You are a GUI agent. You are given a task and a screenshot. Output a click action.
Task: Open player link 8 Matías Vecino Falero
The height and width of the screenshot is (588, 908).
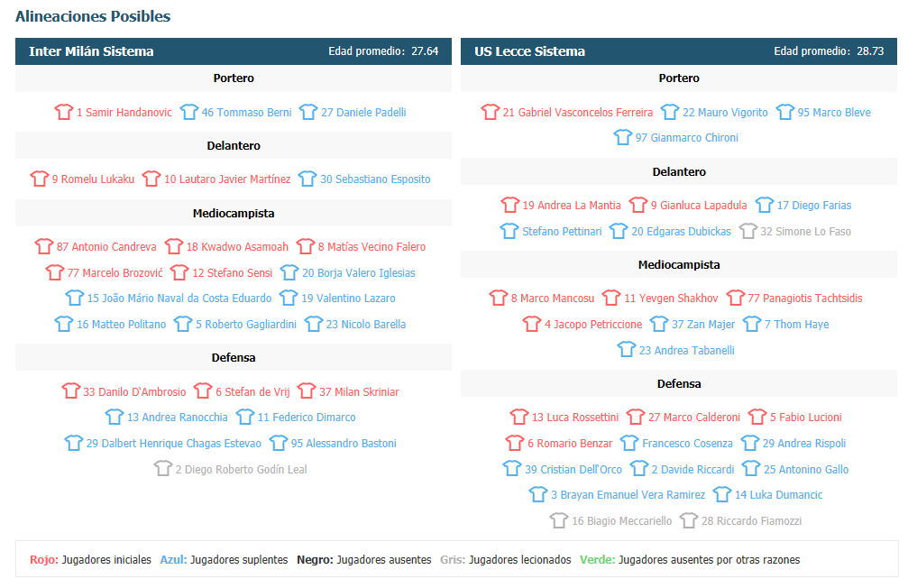point(371,247)
